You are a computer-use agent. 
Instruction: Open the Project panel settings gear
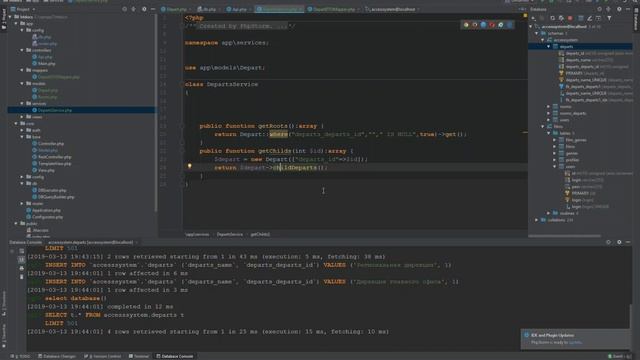pyautogui.click(x=144, y=9)
